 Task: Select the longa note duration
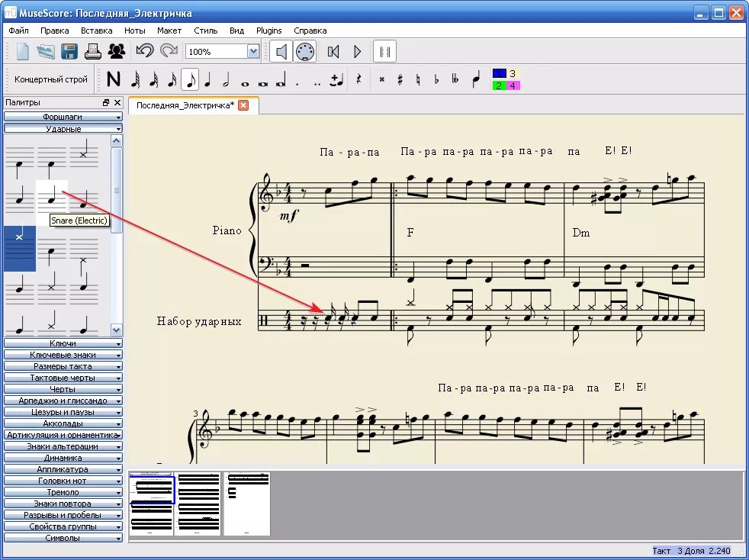281,80
